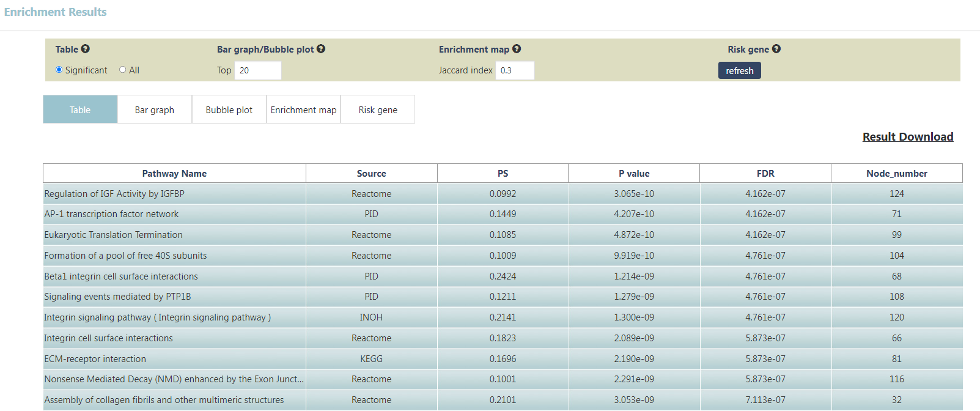
Task: Select AP-1 transcription factor network row
Action: (111, 214)
